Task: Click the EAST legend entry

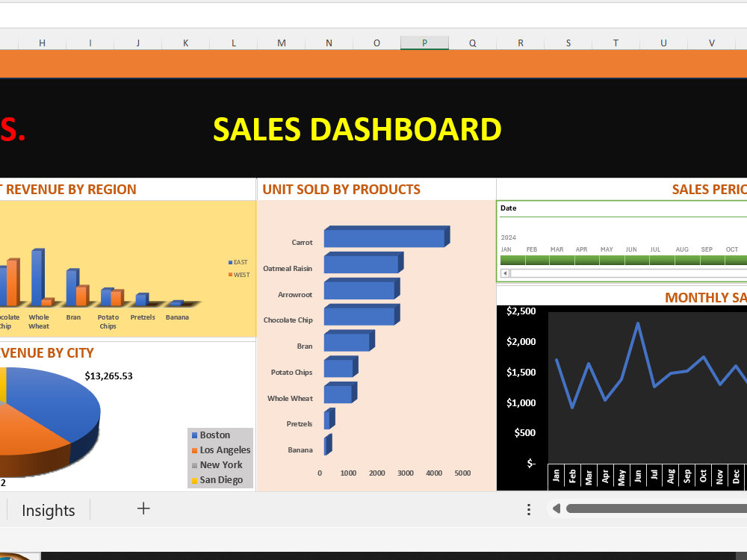Action: coord(238,262)
